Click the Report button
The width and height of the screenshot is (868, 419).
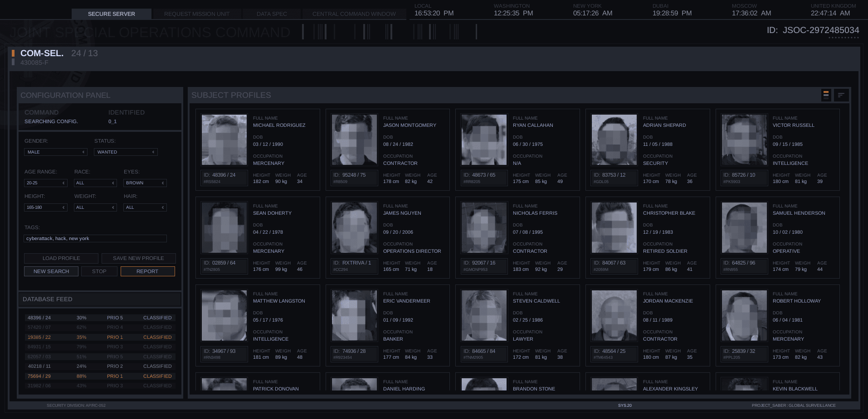[147, 271]
